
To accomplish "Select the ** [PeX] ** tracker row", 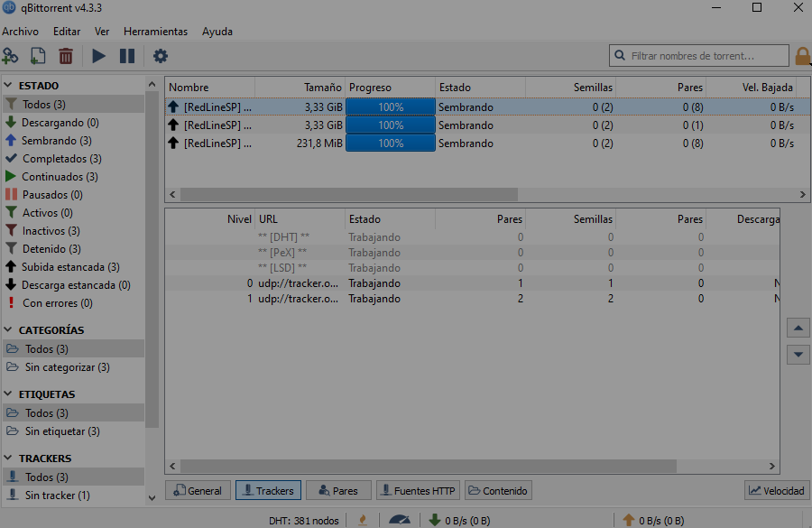I will [x=472, y=253].
